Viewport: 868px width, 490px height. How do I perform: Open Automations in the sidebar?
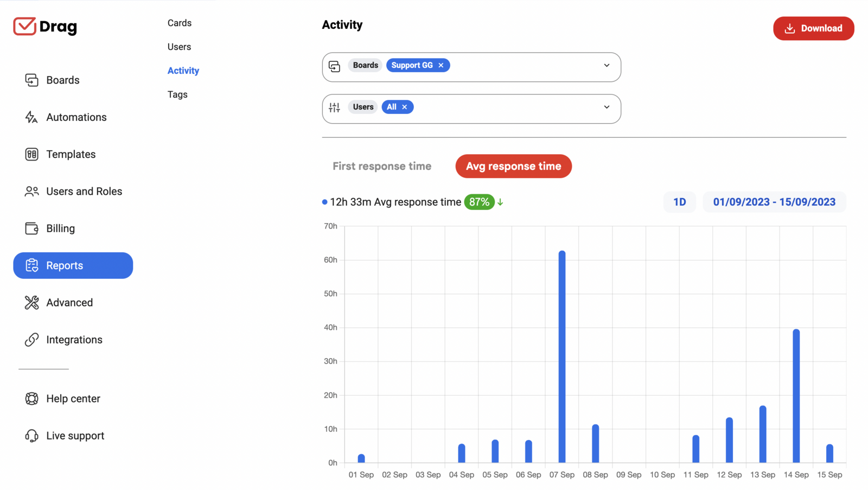[73, 117]
